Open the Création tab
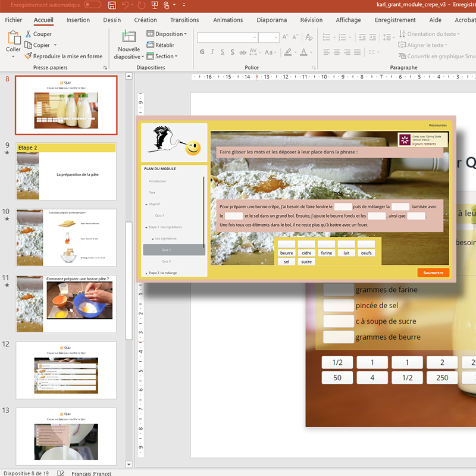The height and width of the screenshot is (476, 476). coord(145,20)
